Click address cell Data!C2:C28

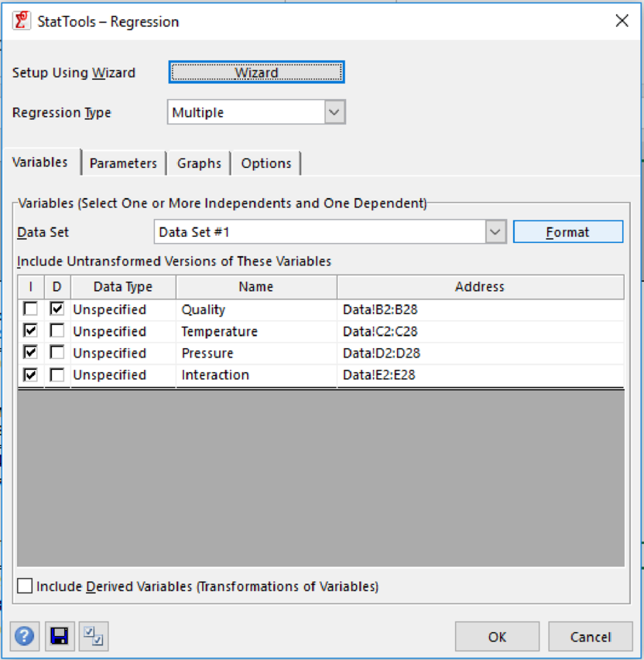point(480,331)
